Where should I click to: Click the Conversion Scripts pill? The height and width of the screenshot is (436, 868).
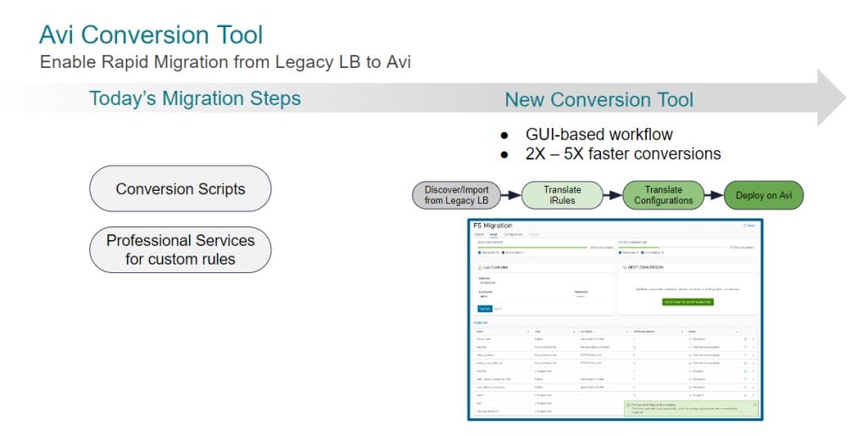[181, 188]
